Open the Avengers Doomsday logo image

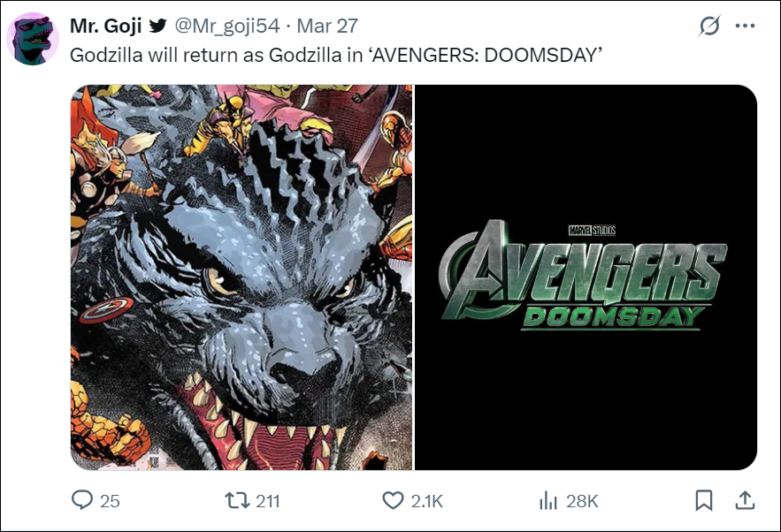(586, 277)
